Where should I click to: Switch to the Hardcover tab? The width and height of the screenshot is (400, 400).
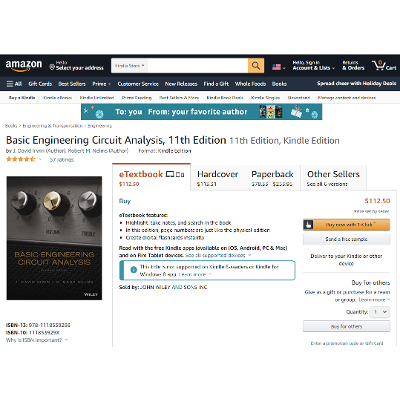pos(218,178)
